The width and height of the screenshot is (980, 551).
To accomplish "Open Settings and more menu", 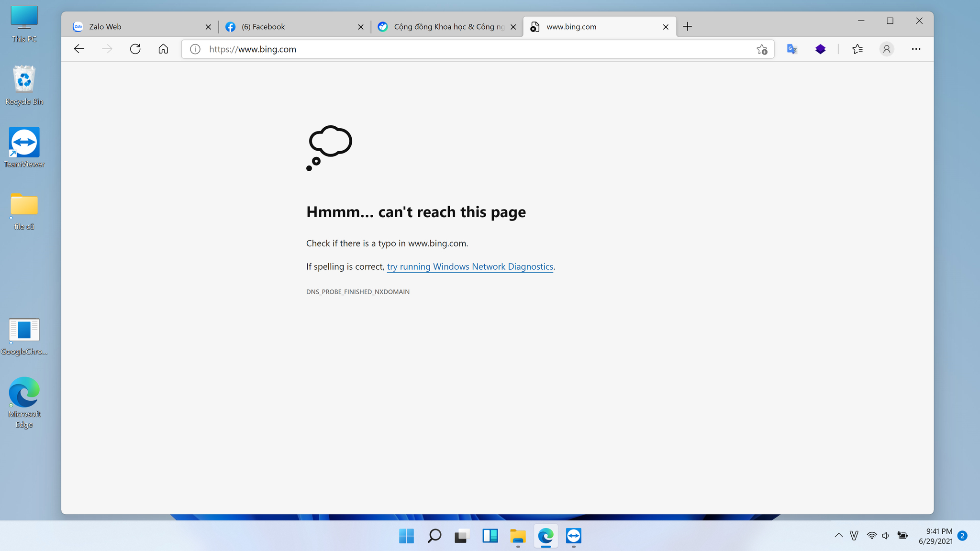I will click(916, 49).
